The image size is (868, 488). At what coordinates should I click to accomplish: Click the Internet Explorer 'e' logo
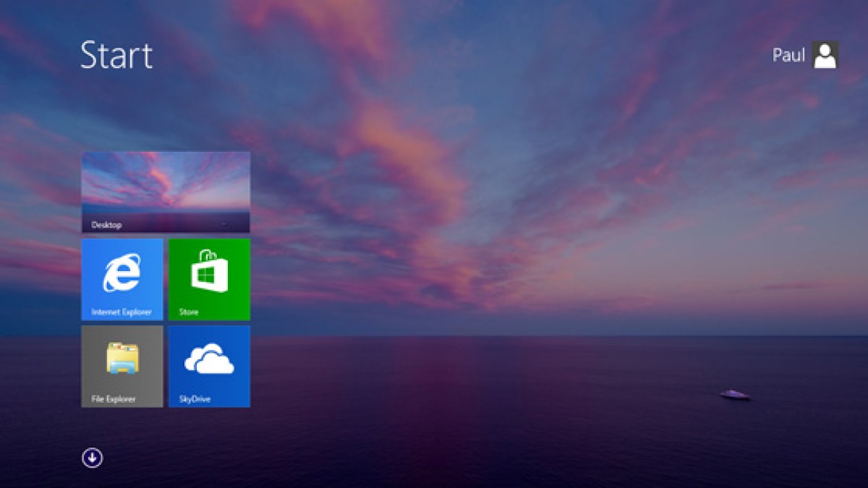tap(122, 273)
